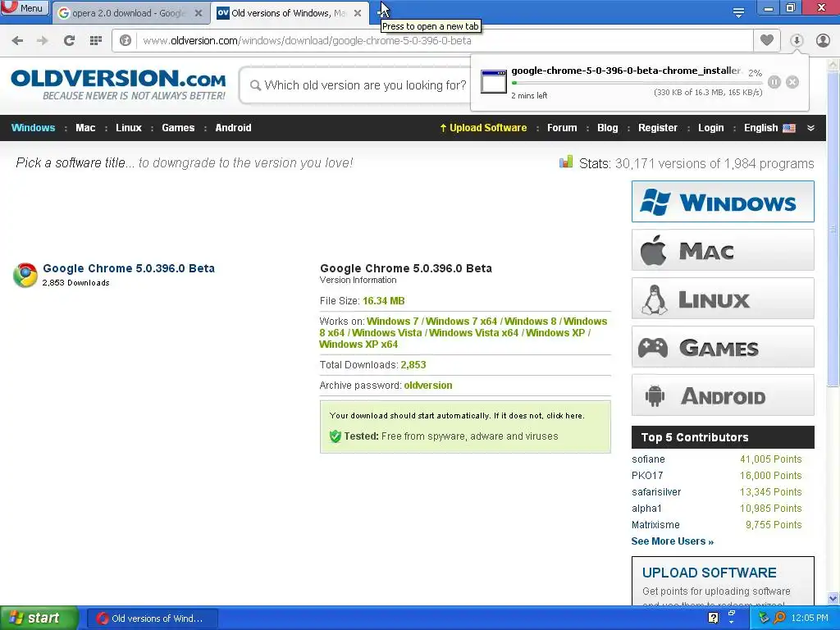Image resolution: width=840 pixels, height=630 pixels.
Task: Open the Blog link
Action: point(608,128)
